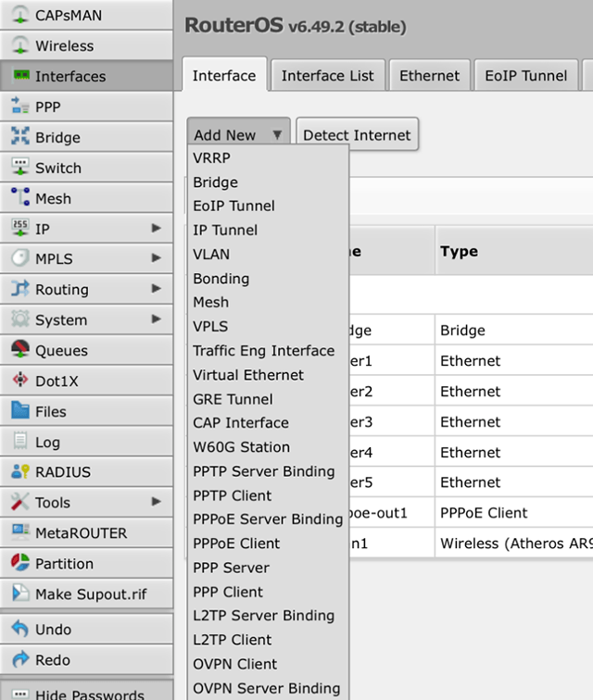The height and width of the screenshot is (700, 593).
Task: Click the Dot1X red icon
Action: coord(20,380)
